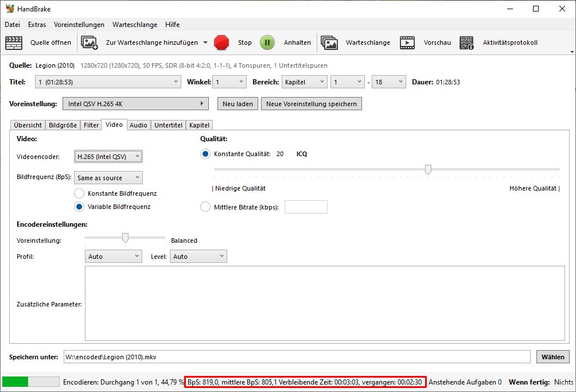This screenshot has height=392, width=576.
Task: Click the Vorschau toolbar label
Action: point(437,42)
